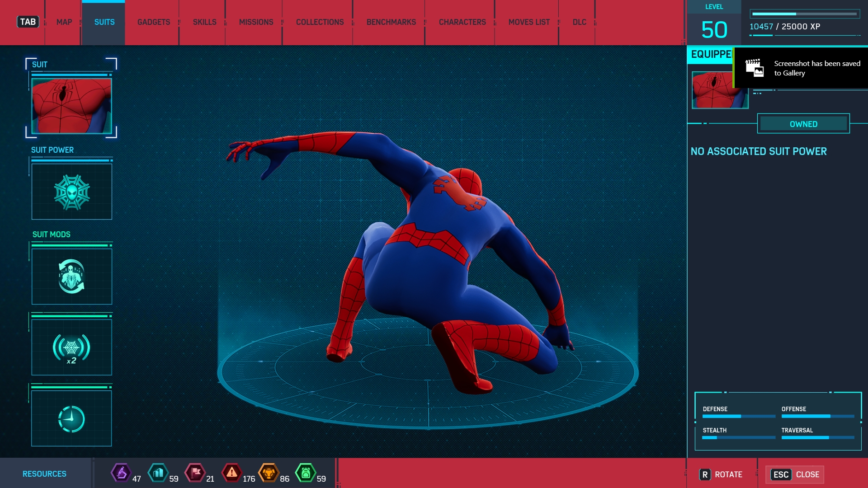The image size is (868, 488).
Task: Switch to the Gadgets tab
Action: click(154, 22)
